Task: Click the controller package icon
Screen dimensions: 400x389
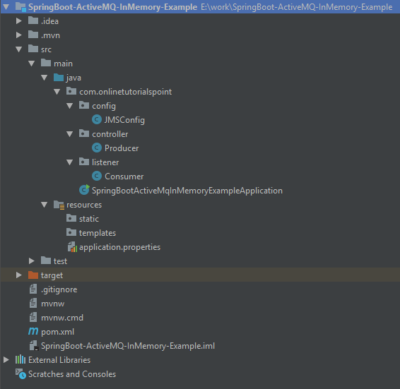Action: [x=84, y=134]
